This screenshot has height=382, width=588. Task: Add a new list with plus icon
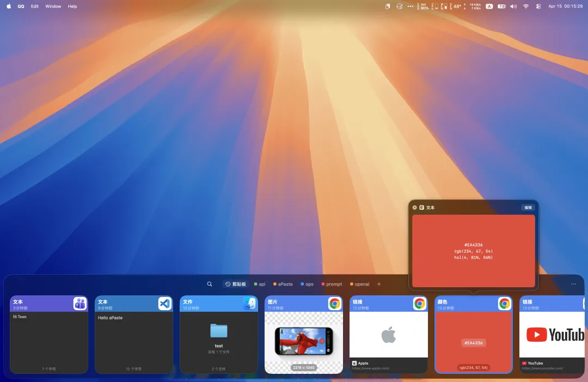click(x=379, y=284)
